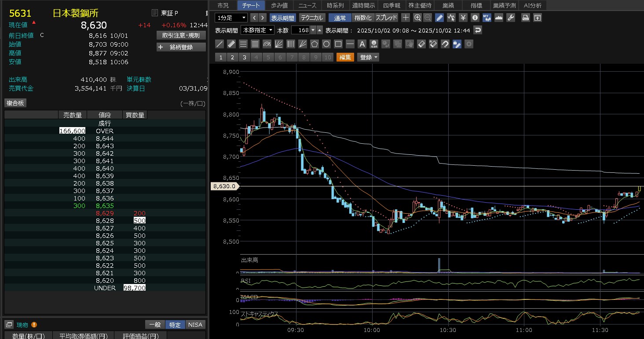The width and height of the screenshot is (644, 339).
Task: Click the orange 編集 button
Action: (345, 57)
